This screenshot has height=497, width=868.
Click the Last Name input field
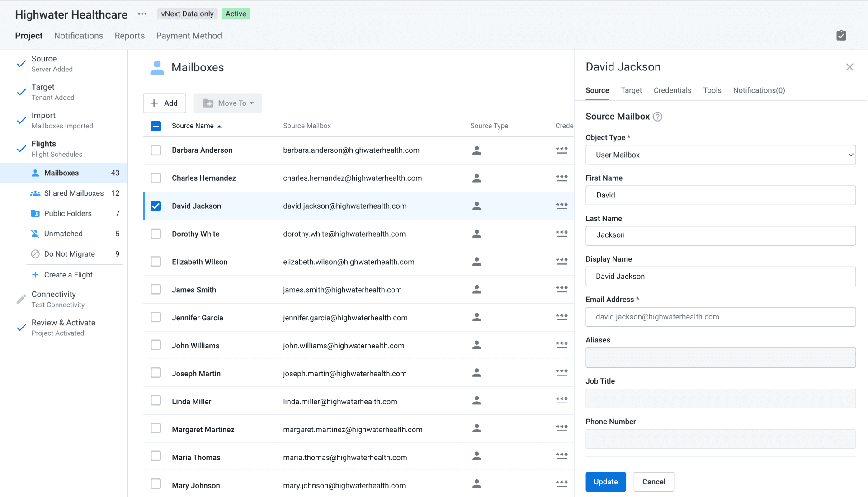[720, 235]
